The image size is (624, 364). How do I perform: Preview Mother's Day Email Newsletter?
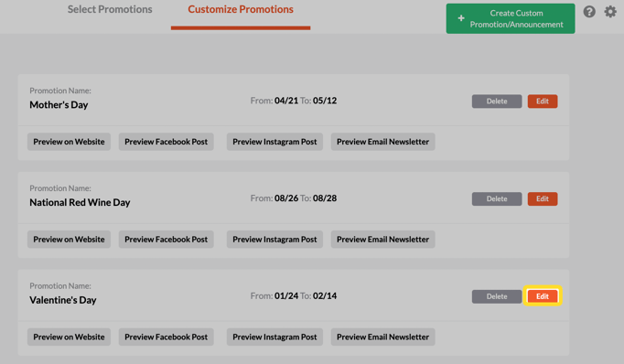pyautogui.click(x=382, y=142)
